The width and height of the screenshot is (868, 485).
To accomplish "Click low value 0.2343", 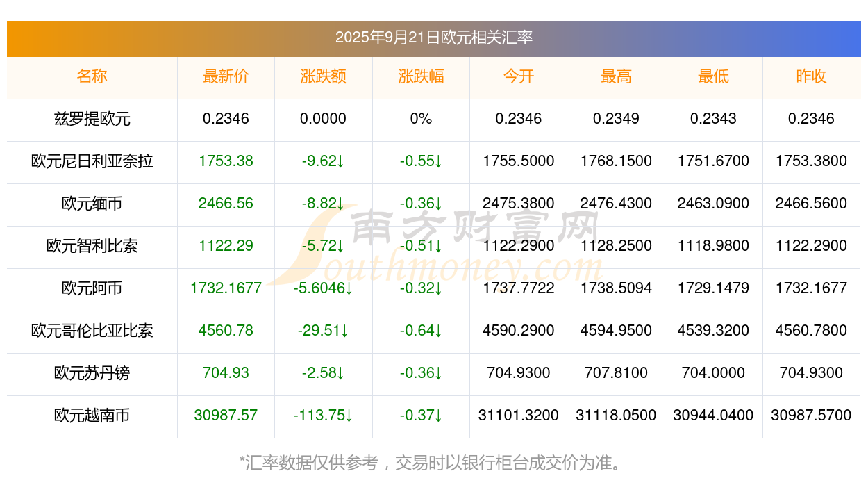I will click(x=713, y=119).
